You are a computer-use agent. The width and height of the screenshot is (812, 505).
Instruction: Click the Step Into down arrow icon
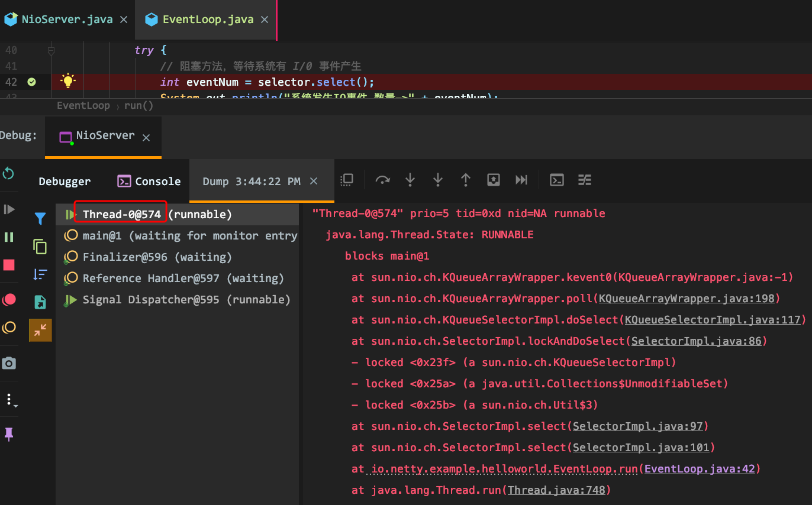click(410, 180)
